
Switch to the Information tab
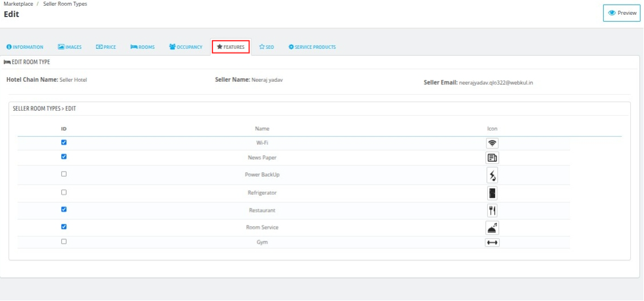point(25,47)
